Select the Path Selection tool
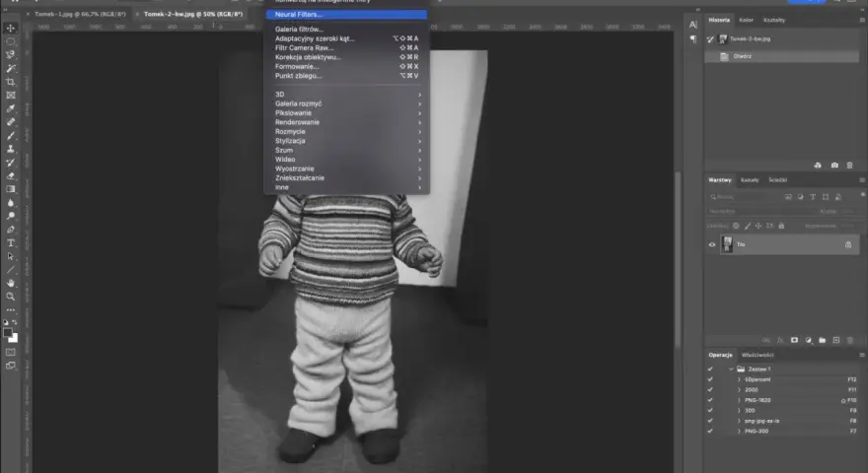Image resolution: width=868 pixels, height=473 pixels. [x=11, y=256]
